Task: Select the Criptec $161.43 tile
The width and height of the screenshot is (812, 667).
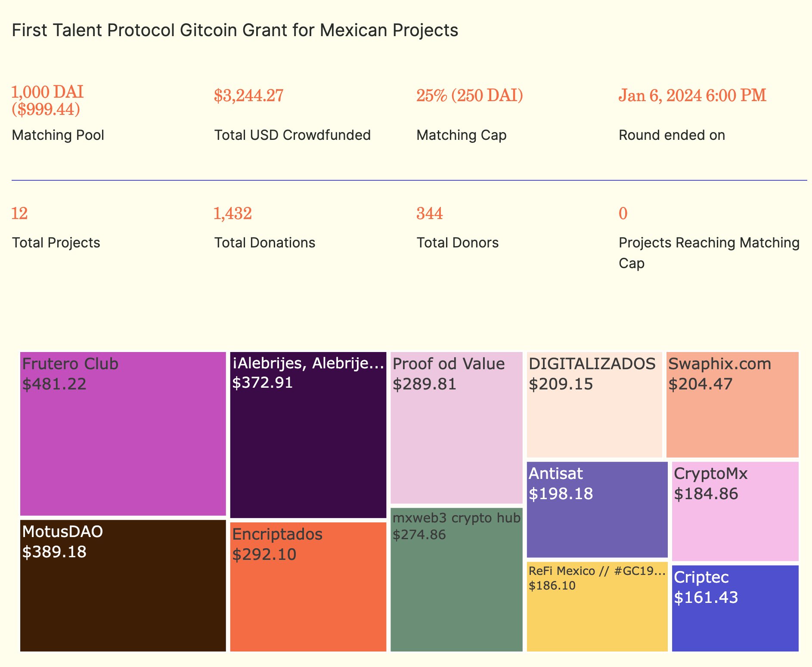Action: tap(735, 608)
